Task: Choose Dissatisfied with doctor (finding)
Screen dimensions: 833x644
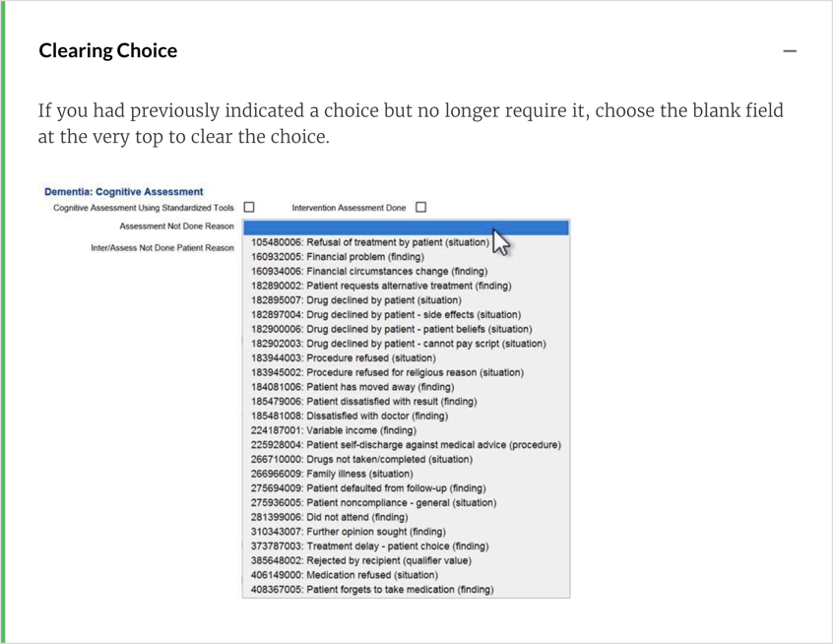Action: point(349,416)
